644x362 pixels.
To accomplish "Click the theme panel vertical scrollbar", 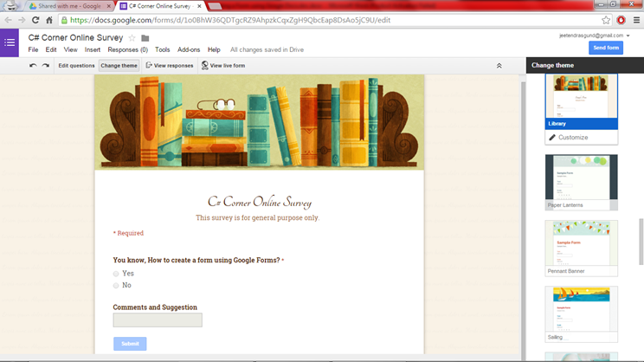I will tap(641, 242).
